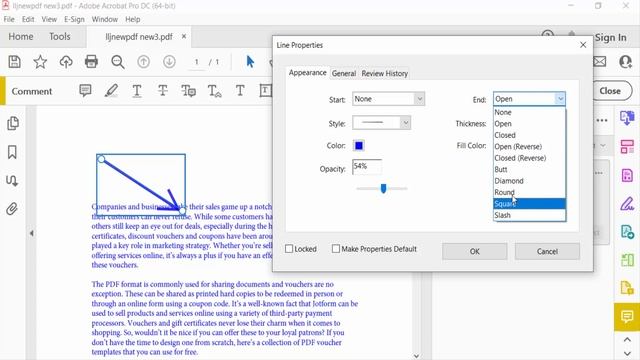Select the underline text tool
The width and height of the screenshot is (640, 360).
coord(137,90)
